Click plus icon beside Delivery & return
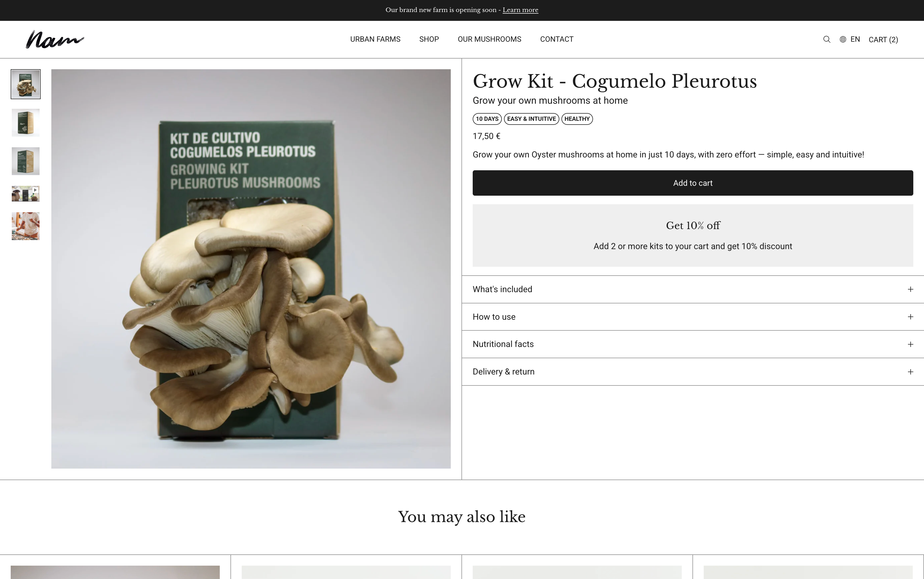Image resolution: width=924 pixels, height=579 pixels. point(910,372)
